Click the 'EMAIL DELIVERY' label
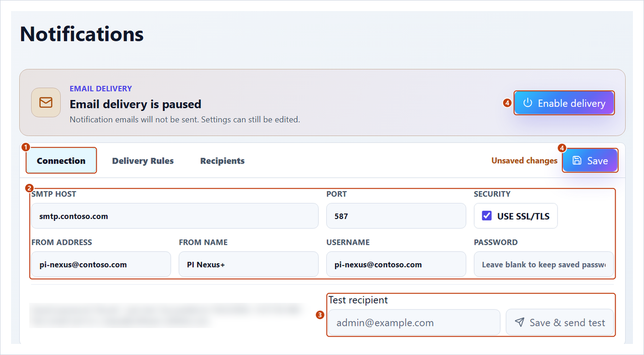The image size is (644, 355). (101, 89)
